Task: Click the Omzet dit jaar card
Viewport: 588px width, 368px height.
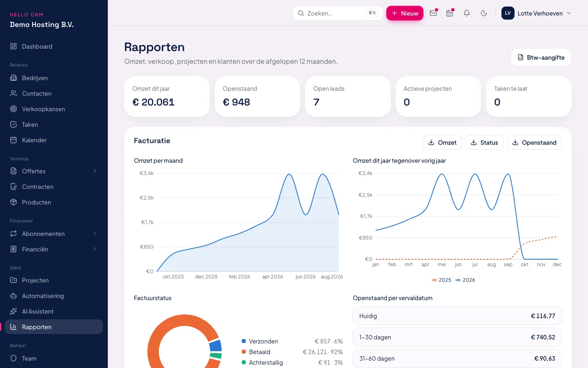Action: click(167, 96)
